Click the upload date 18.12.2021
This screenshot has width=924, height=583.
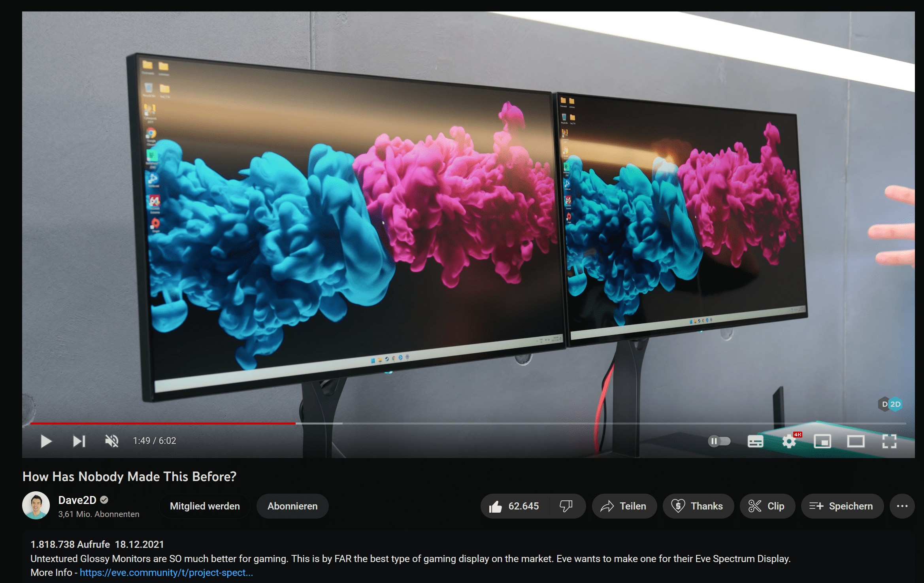pos(139,544)
